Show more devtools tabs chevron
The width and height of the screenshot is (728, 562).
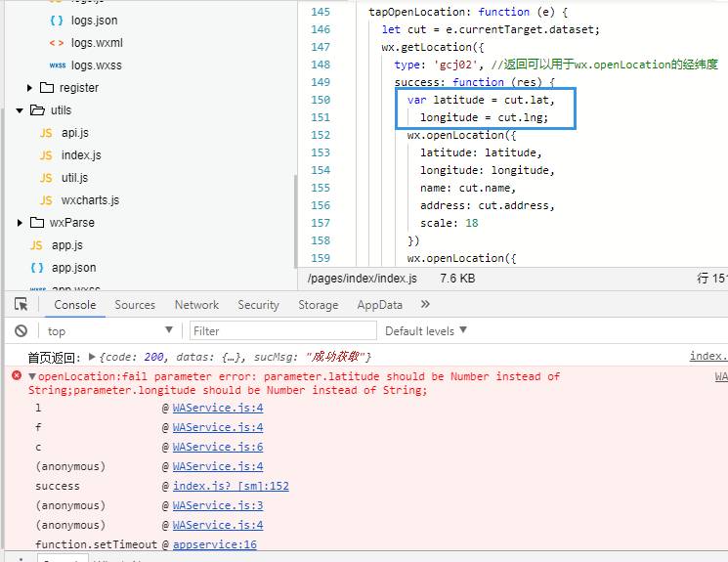(x=425, y=304)
